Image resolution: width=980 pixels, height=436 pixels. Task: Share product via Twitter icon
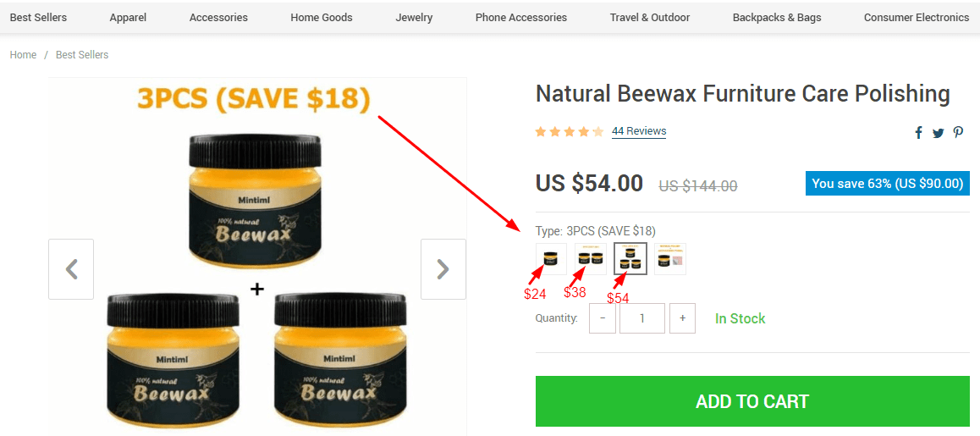coord(939,133)
